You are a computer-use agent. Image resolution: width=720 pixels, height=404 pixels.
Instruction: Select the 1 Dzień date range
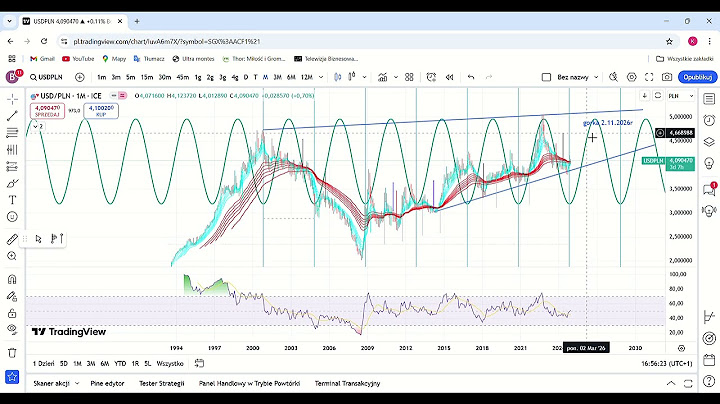44,364
